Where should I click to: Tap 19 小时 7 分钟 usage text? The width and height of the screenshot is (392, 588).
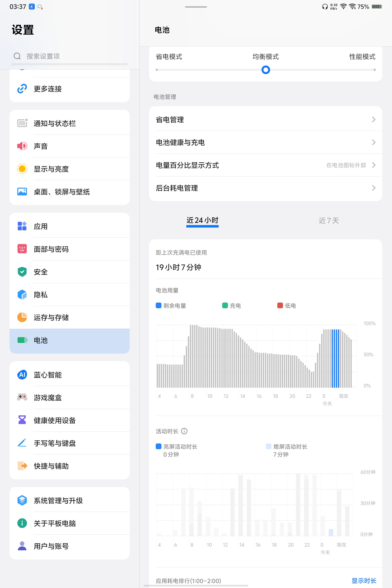pos(179,267)
